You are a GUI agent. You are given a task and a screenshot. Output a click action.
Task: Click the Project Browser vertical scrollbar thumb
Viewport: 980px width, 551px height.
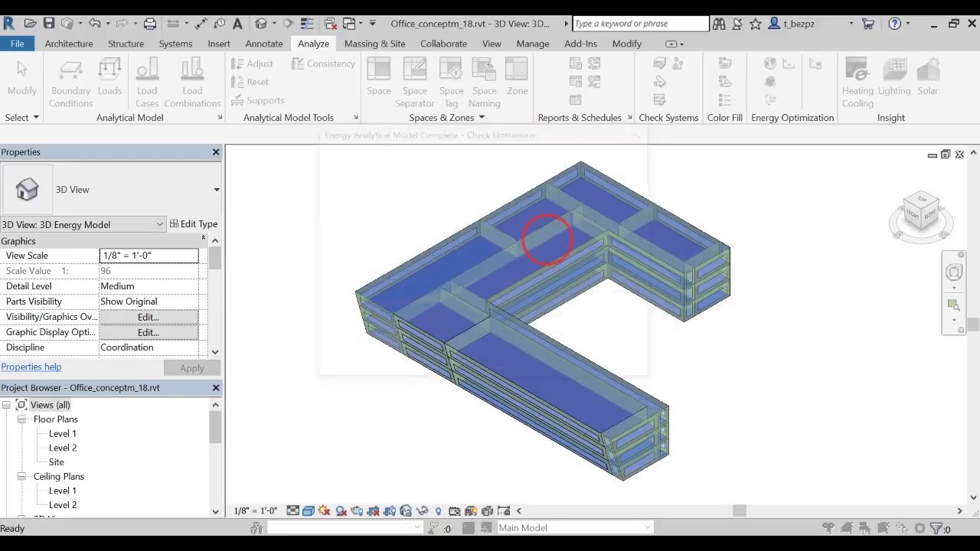(215, 428)
